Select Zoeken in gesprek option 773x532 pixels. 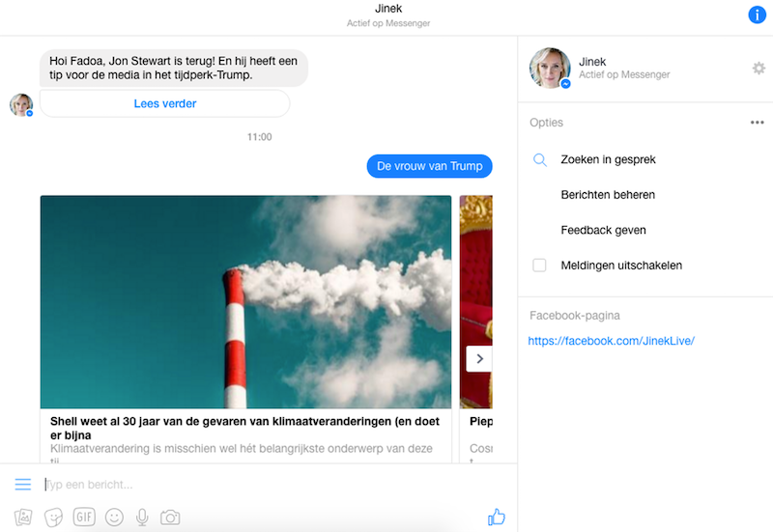coord(608,159)
